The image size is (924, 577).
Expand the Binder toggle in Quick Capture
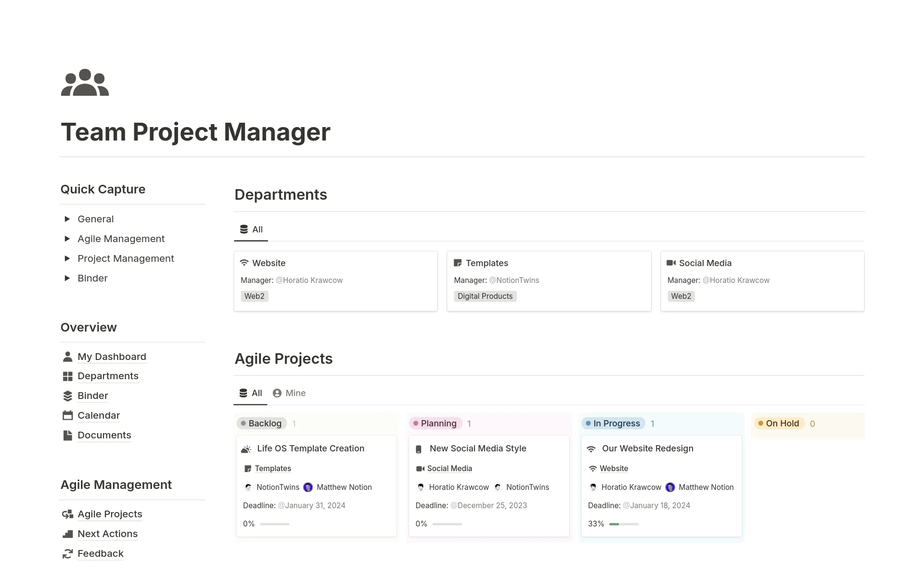pos(67,278)
